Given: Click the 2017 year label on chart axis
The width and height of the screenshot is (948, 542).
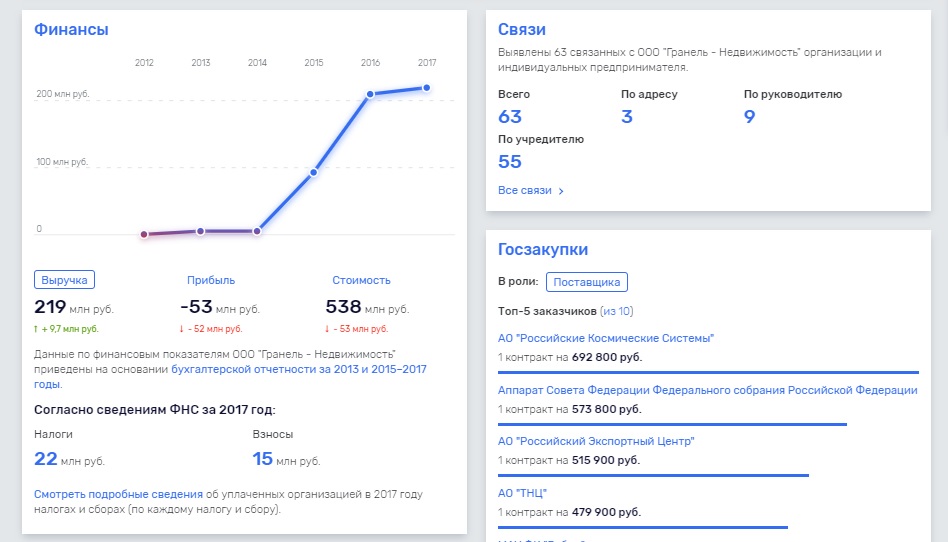Looking at the screenshot, I should coord(427,63).
